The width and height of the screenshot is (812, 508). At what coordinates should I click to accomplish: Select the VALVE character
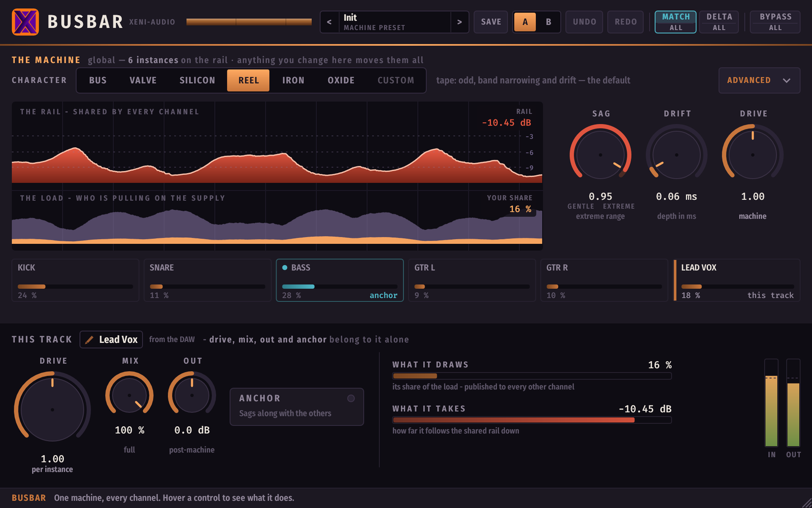click(143, 80)
